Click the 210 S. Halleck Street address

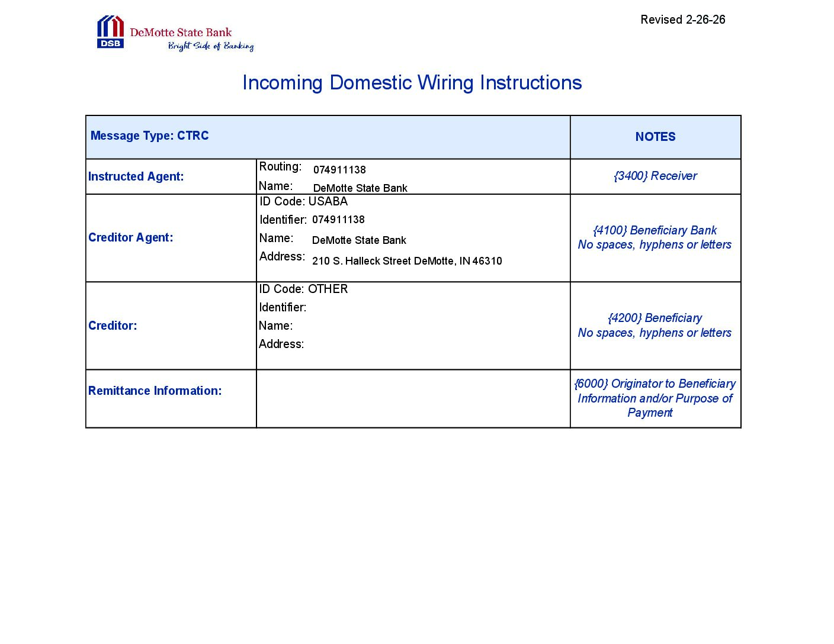[x=407, y=261]
